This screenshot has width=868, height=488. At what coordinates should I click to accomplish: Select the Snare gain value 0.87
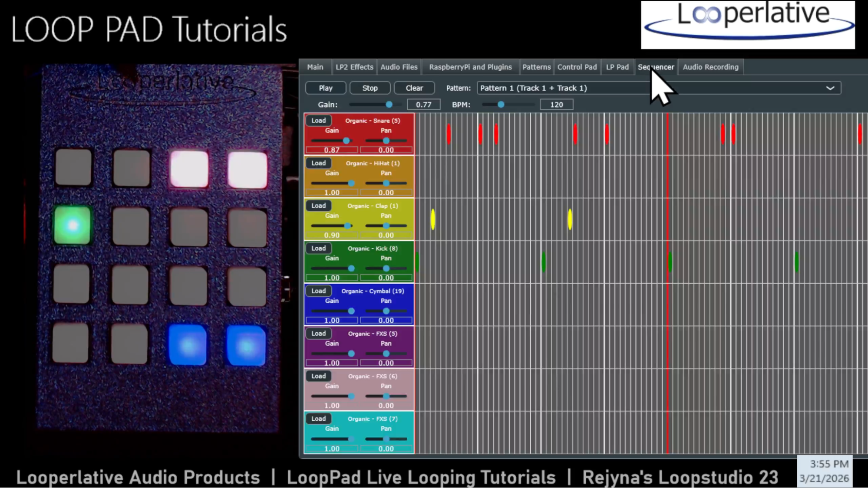click(x=332, y=150)
